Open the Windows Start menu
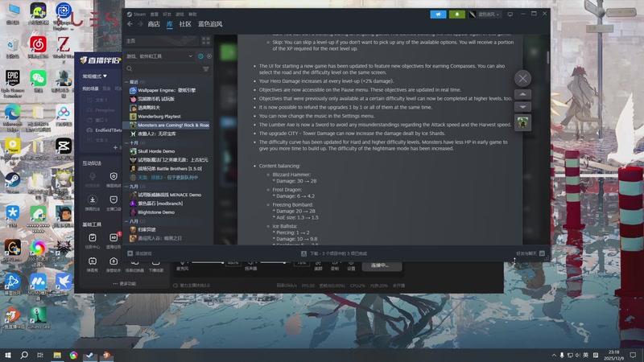The height and width of the screenshot is (362, 644). pyautogui.click(x=7, y=355)
